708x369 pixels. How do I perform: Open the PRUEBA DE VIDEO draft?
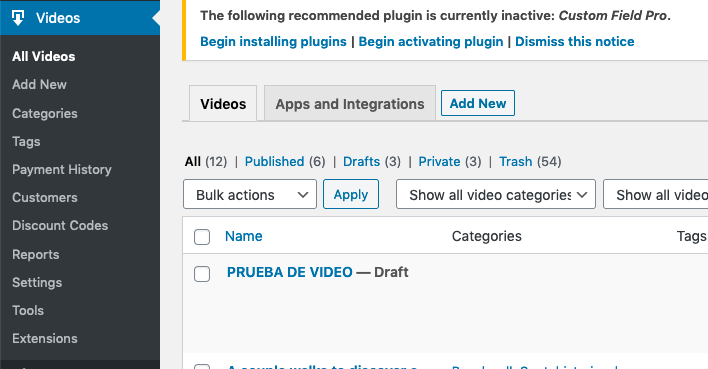click(x=289, y=272)
